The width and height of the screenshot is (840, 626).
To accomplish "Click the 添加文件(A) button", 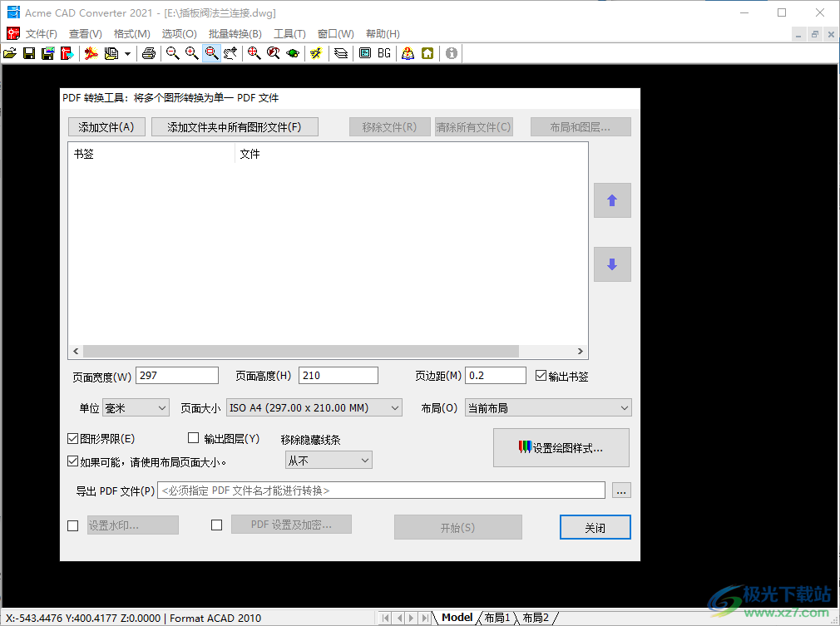I will [x=106, y=127].
